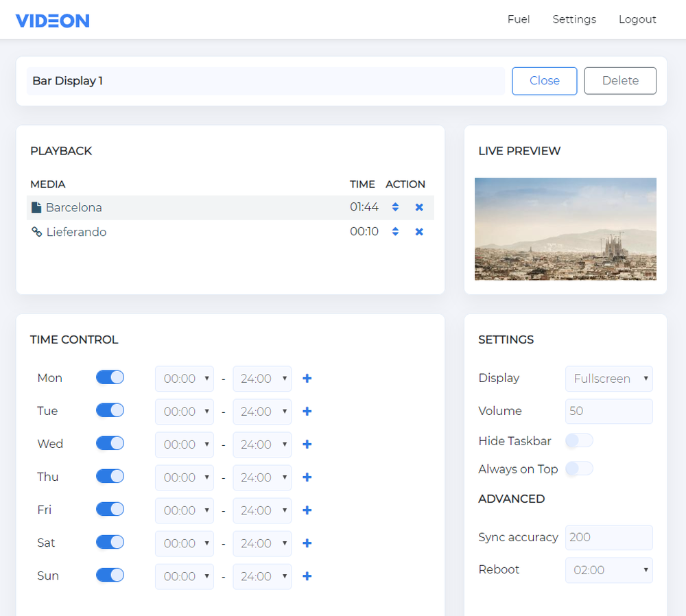The image size is (686, 616).
Task: Click the Close button
Action: tap(545, 81)
